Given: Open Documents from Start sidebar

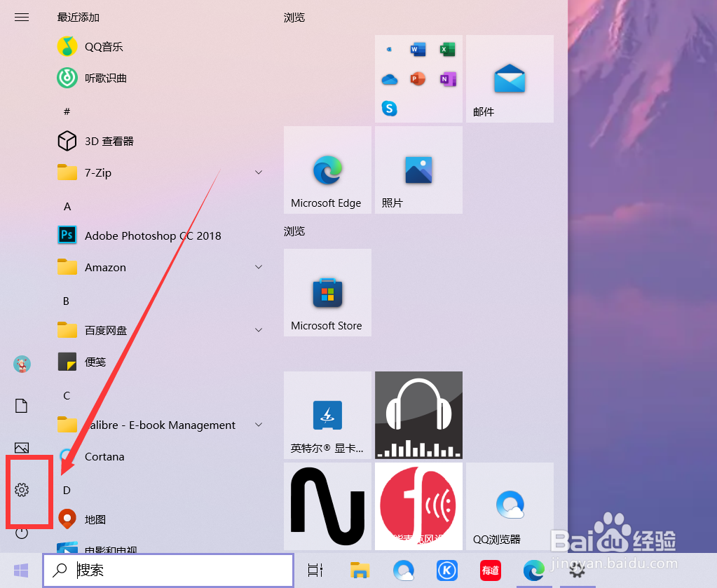Looking at the screenshot, I should [22, 406].
